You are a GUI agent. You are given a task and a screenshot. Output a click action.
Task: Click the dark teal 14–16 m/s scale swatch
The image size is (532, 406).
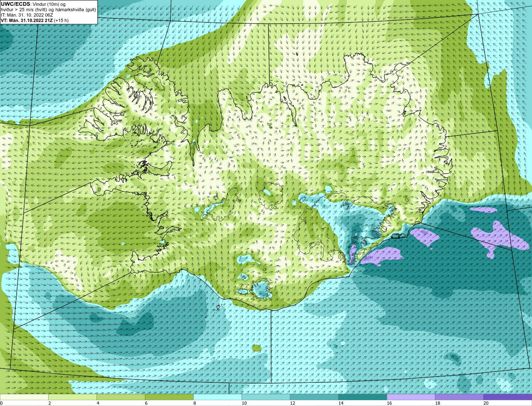(x=363, y=397)
